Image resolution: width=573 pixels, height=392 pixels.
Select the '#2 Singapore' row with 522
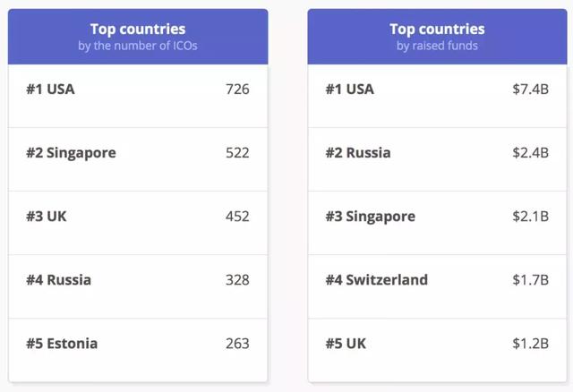coord(138,159)
